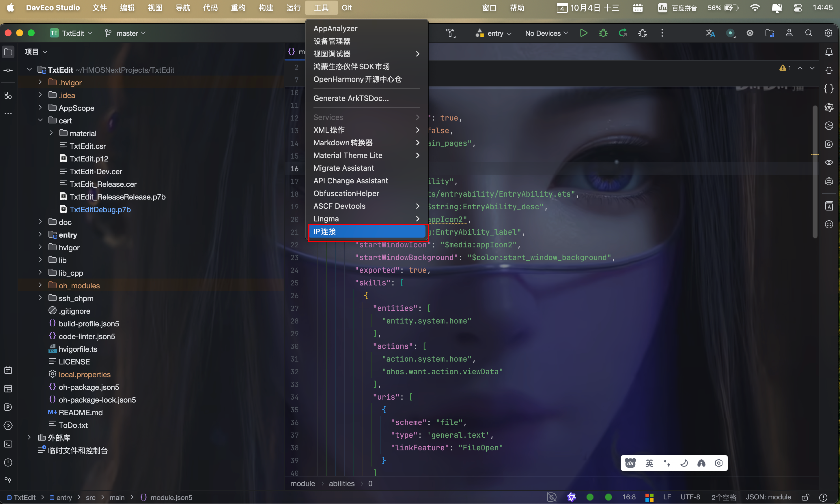Collapse the cert folder

coord(40,120)
